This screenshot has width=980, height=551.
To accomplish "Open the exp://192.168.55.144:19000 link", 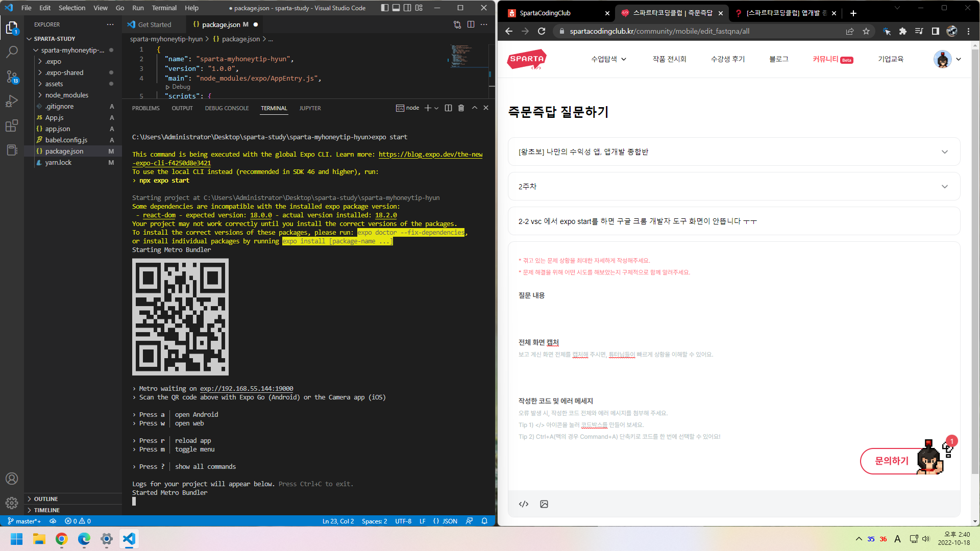I will click(247, 388).
